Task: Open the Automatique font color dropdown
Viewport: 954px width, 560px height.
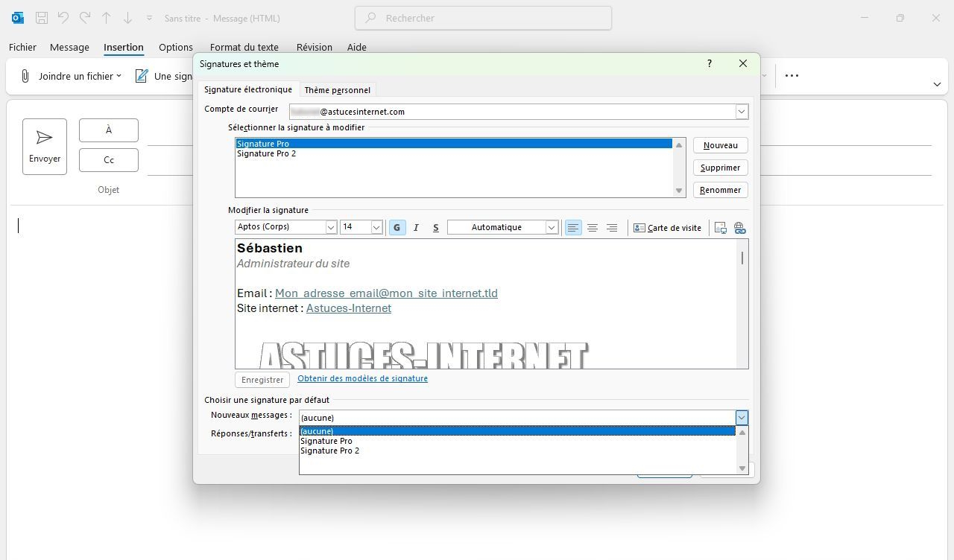Action: [x=552, y=227]
